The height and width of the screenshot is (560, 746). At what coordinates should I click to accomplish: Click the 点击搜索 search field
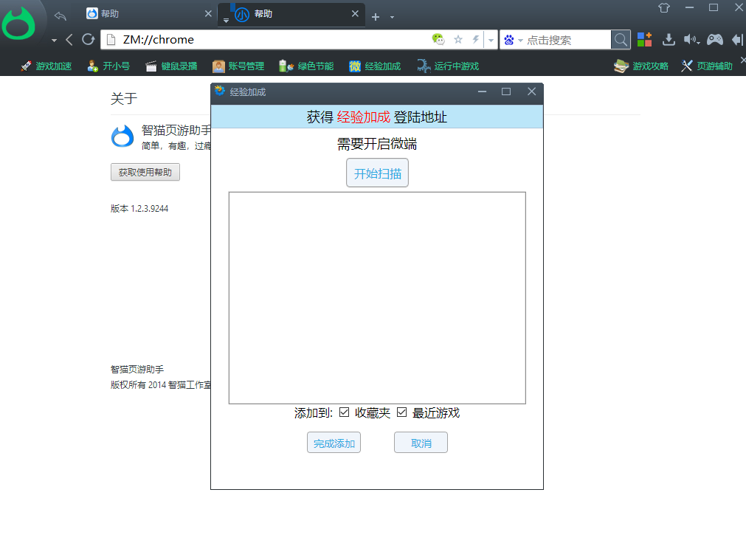click(567, 40)
